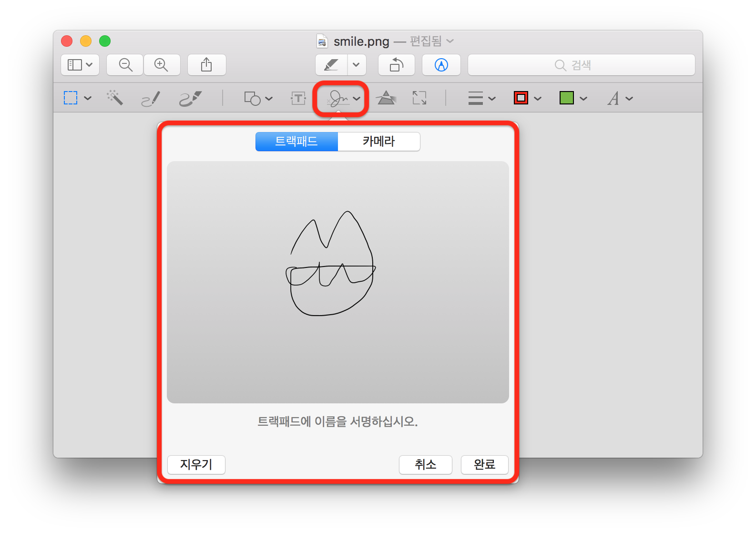The image size is (756, 534).
Task: Toggle the Markup toolbar button
Action: tap(441, 65)
